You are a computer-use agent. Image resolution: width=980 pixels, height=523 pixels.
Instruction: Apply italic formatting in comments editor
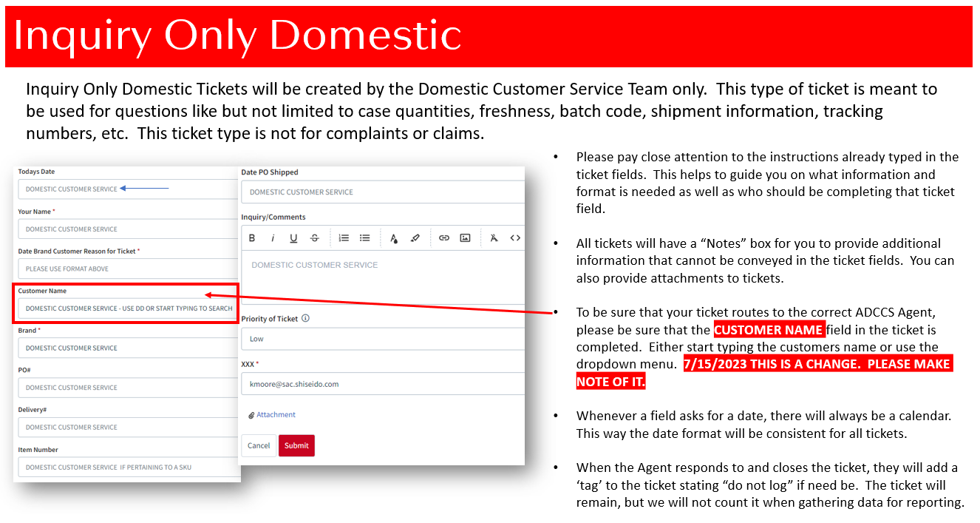pos(273,238)
